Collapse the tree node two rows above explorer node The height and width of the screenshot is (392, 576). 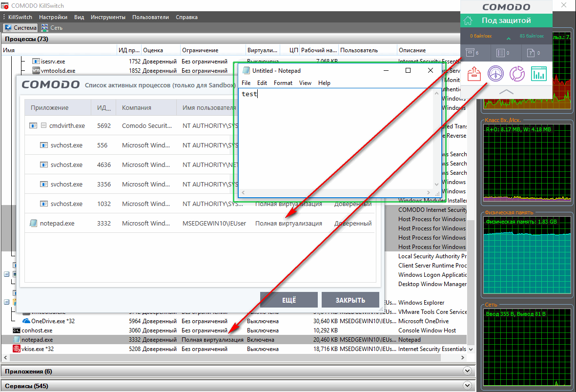[7, 274]
